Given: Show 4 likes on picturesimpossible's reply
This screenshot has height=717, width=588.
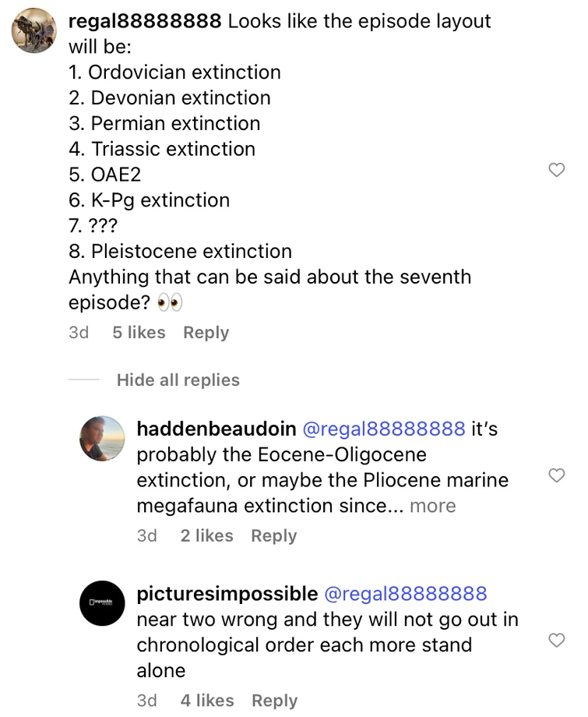Looking at the screenshot, I should pos(207,701).
